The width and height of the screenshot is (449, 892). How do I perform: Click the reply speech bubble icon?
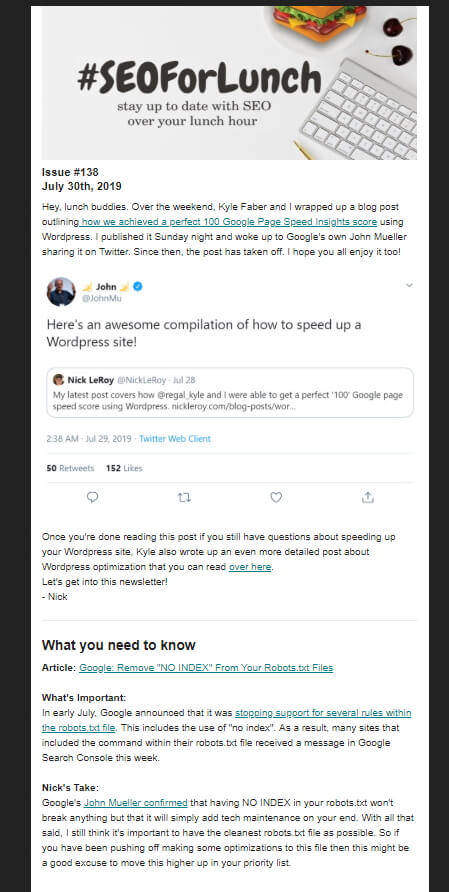point(93,498)
